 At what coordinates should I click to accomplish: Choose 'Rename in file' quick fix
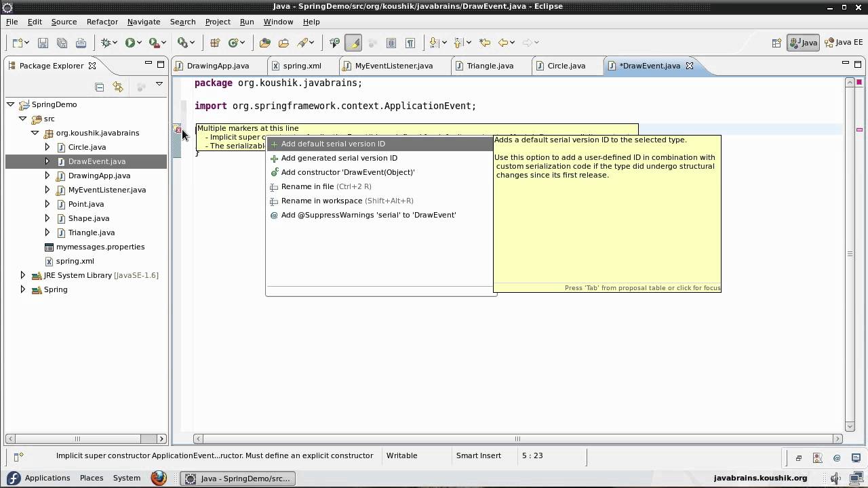click(x=380, y=186)
